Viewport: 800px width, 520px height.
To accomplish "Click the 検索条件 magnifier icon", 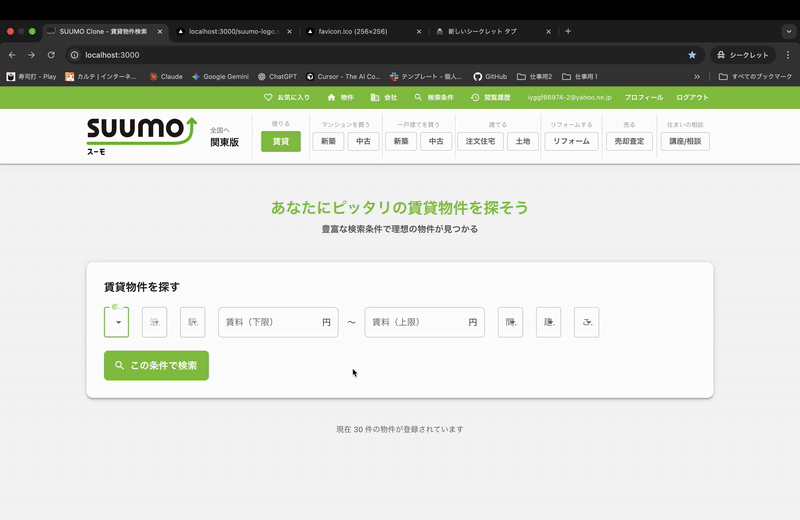I will (x=418, y=97).
